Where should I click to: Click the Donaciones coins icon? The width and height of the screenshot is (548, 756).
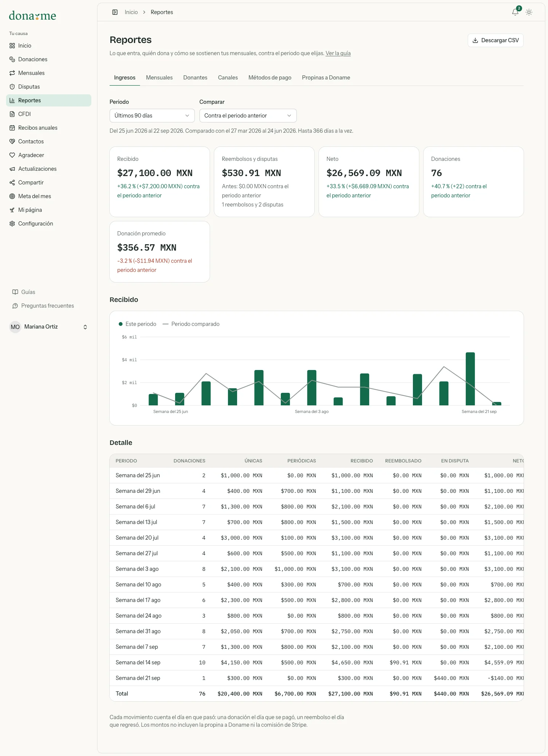tap(12, 59)
